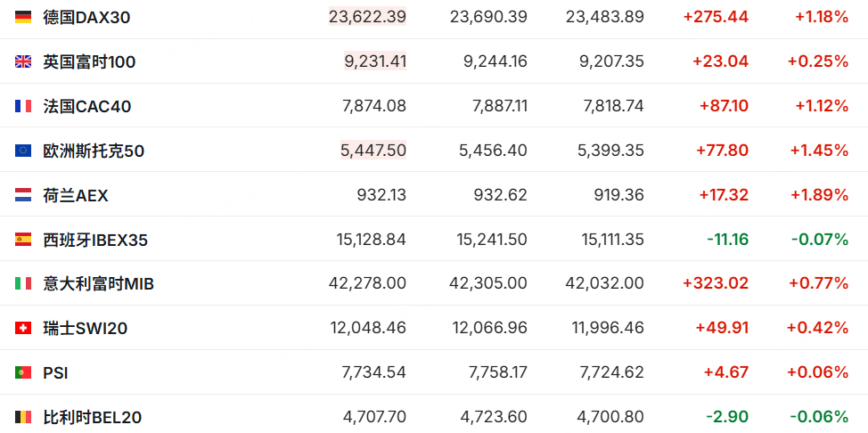Image resolution: width=868 pixels, height=433 pixels.
Task: Select the 荷兰AEX index name
Action: pos(76,195)
